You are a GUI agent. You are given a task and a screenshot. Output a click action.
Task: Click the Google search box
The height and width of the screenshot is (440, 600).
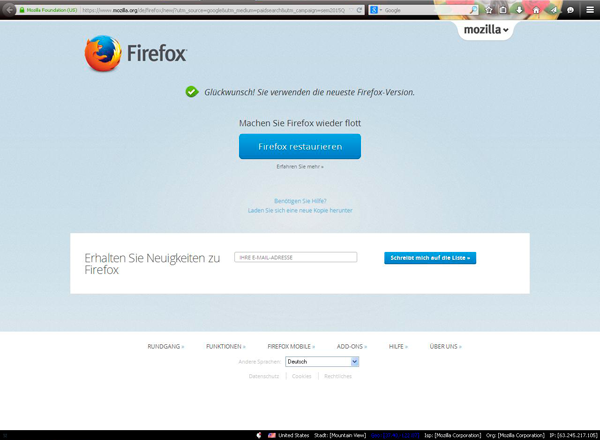(426, 10)
